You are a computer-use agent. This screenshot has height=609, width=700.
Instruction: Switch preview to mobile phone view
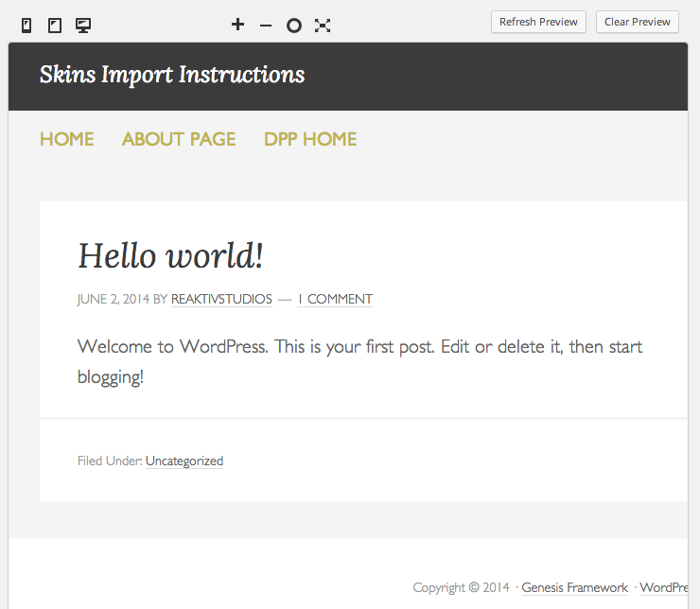26,26
